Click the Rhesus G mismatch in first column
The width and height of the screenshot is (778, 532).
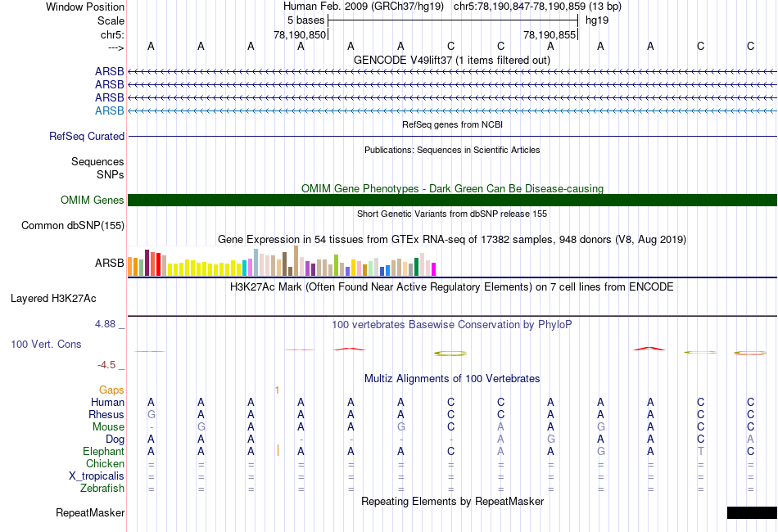[152, 414]
